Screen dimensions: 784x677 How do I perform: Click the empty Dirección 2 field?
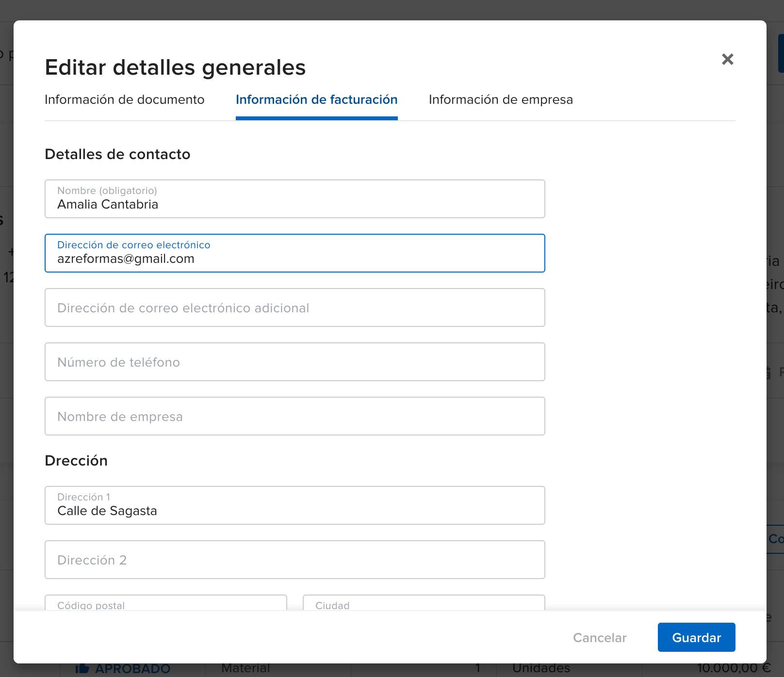294,560
